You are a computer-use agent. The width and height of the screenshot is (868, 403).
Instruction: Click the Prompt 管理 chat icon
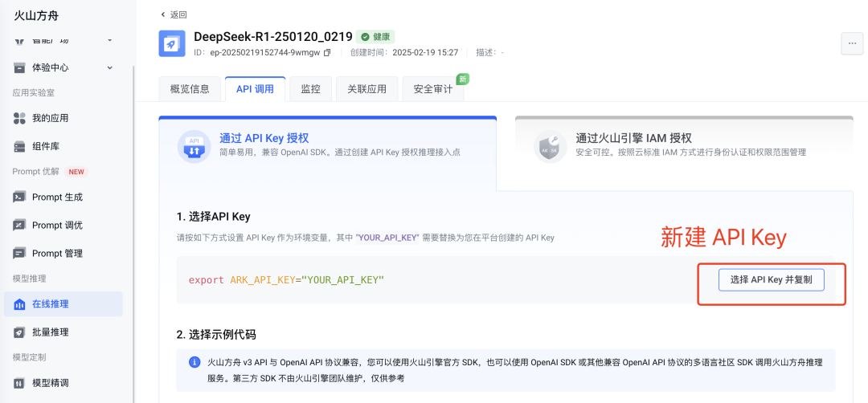pyautogui.click(x=20, y=253)
